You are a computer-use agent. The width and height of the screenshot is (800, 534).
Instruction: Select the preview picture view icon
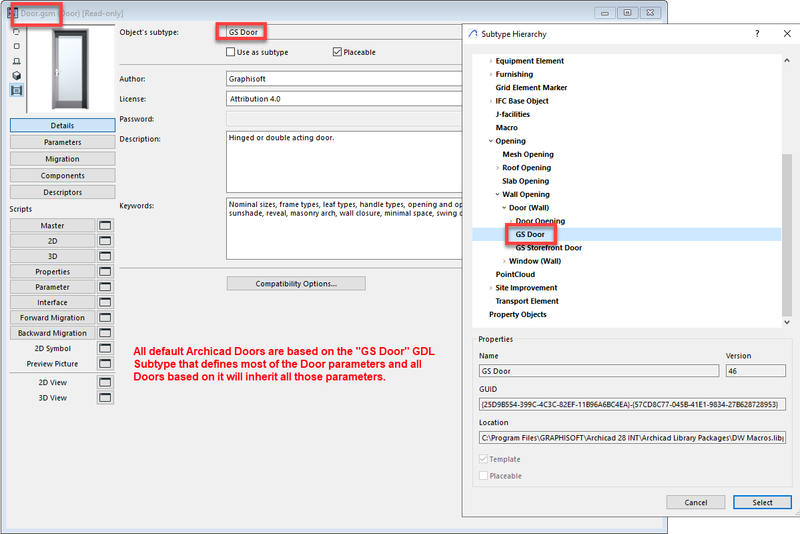point(16,91)
